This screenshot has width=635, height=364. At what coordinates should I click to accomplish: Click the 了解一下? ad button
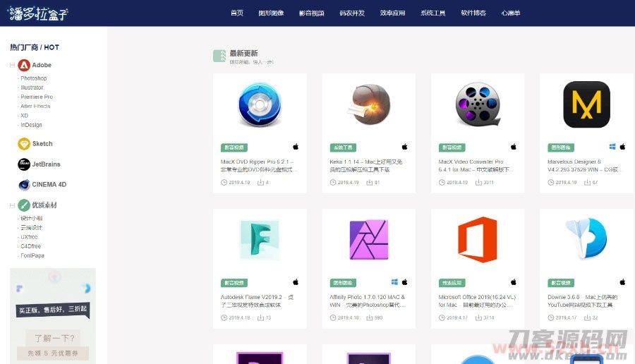coord(54,338)
